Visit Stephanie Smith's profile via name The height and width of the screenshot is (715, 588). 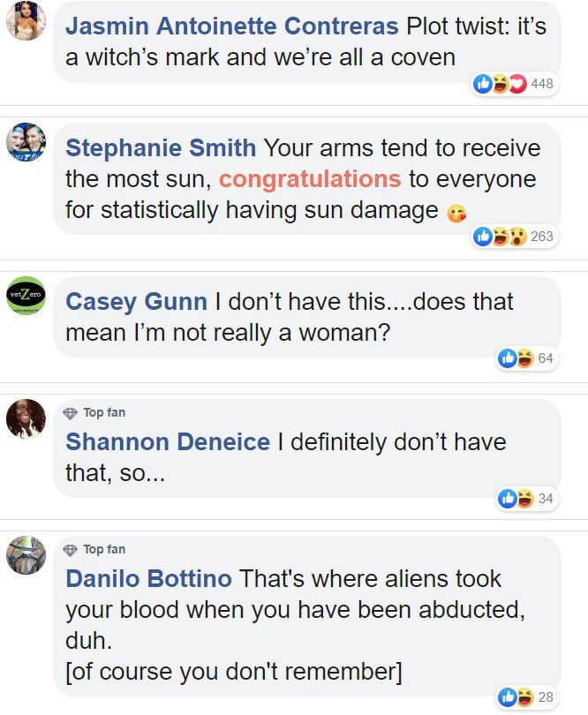click(x=161, y=148)
